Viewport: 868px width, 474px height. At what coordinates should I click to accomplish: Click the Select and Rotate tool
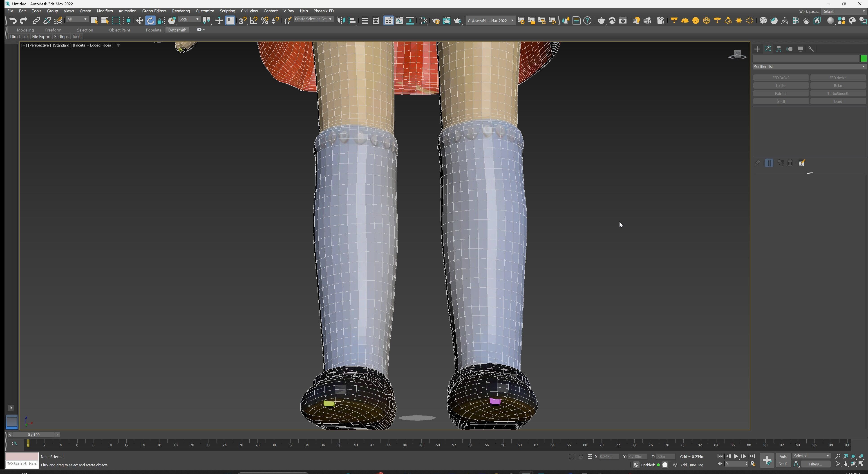tap(150, 21)
